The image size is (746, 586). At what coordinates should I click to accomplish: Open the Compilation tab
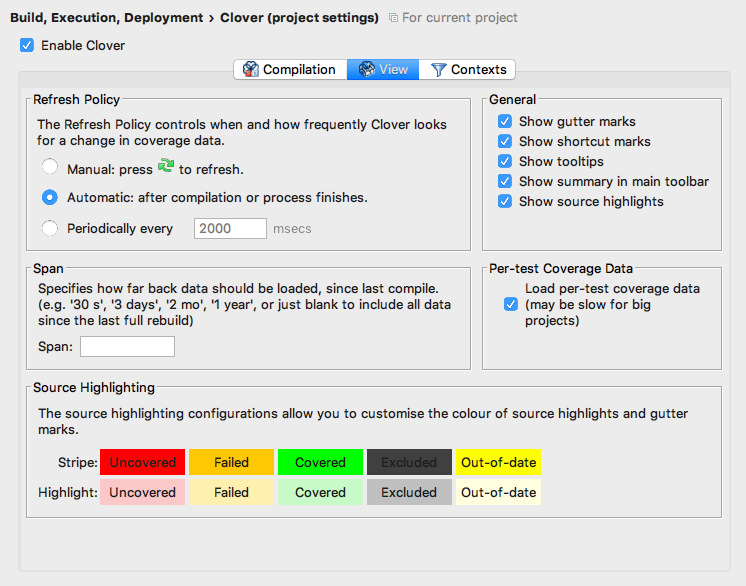290,69
